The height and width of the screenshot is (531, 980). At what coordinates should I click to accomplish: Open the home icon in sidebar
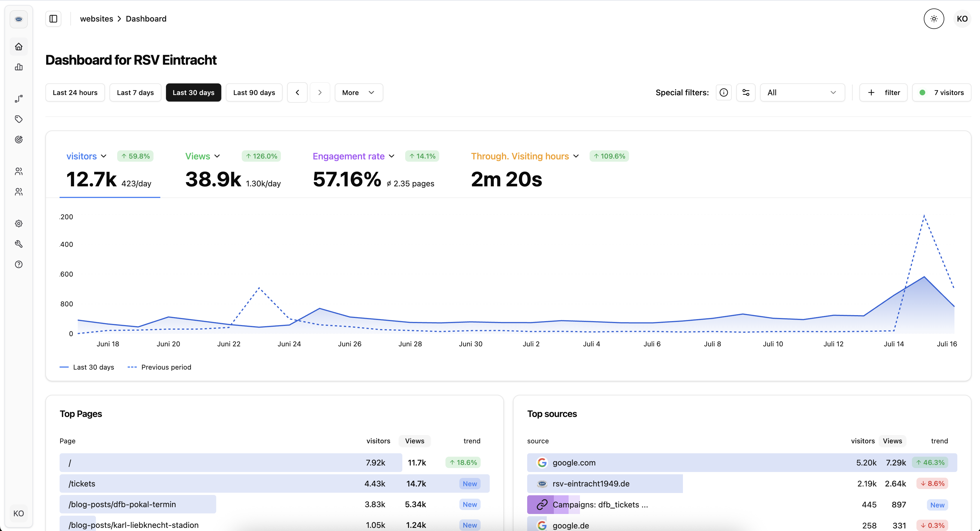[19, 47]
